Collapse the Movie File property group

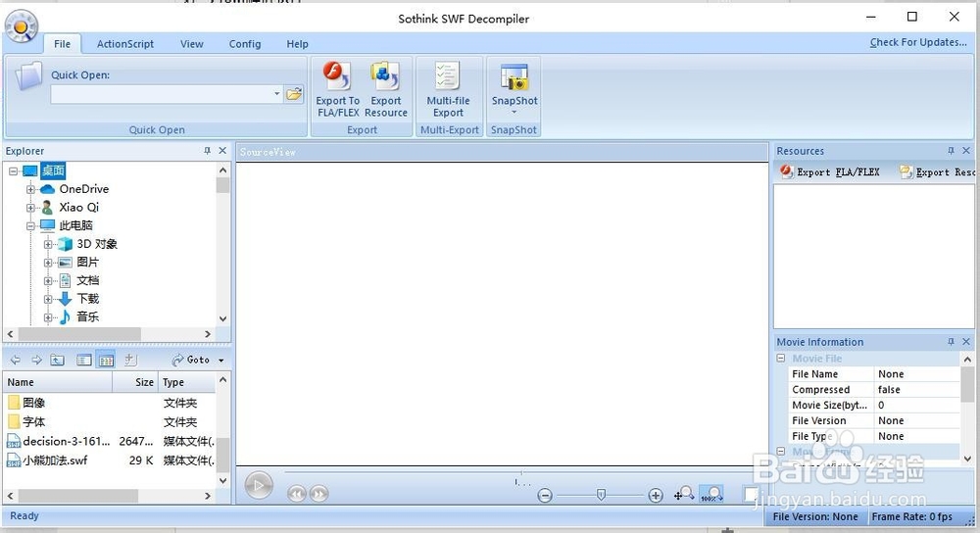781,358
